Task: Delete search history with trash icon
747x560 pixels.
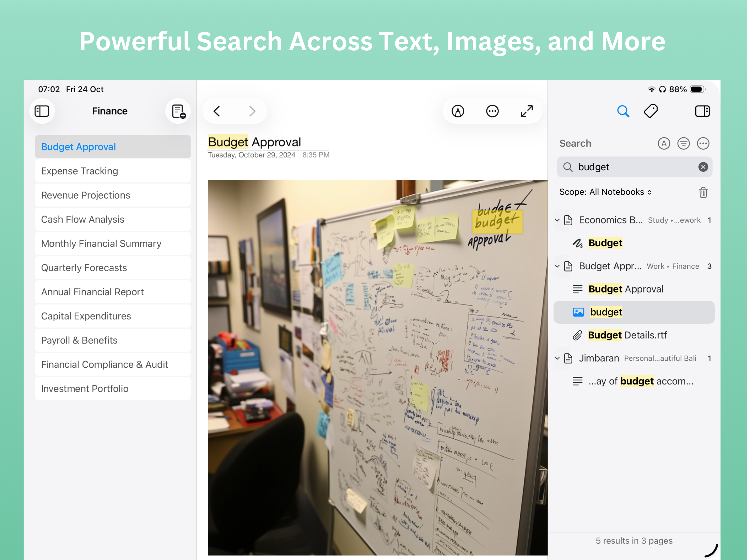Action: pos(703,192)
